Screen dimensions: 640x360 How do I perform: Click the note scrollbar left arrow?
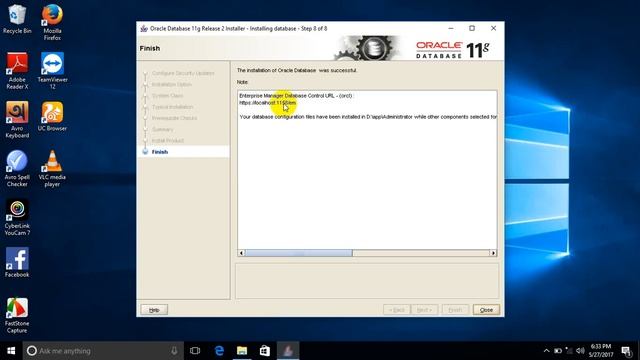pyautogui.click(x=241, y=253)
